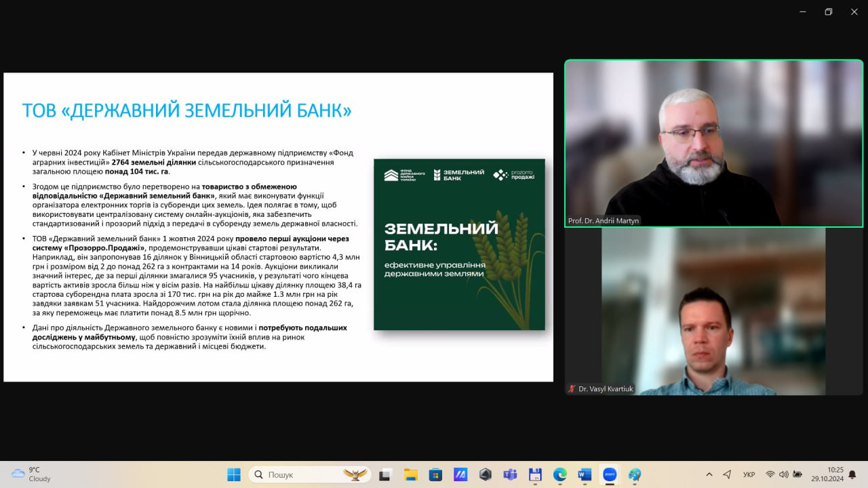The width and height of the screenshot is (868, 488).
Task: Open the УКР input language switcher
Action: (749, 474)
